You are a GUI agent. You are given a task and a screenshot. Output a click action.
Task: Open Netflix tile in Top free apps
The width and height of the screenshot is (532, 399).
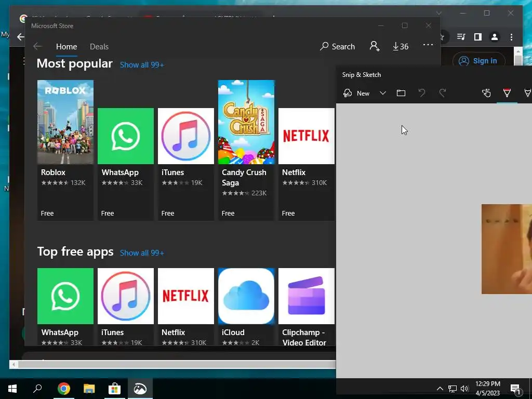tap(186, 307)
